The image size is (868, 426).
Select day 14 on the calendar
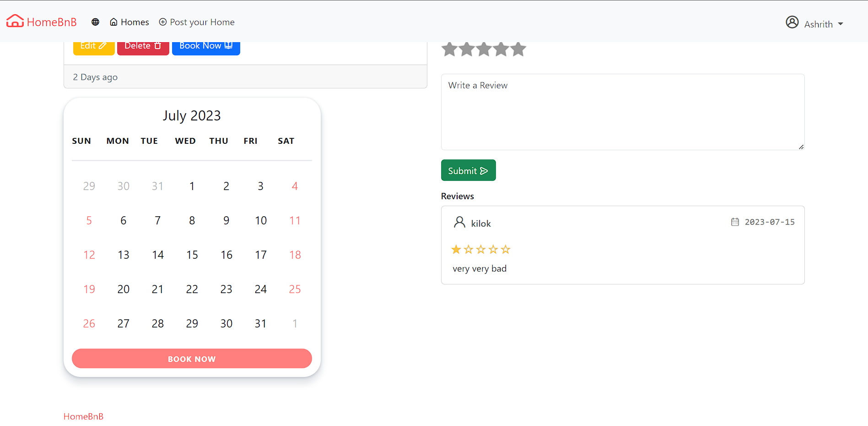click(158, 255)
